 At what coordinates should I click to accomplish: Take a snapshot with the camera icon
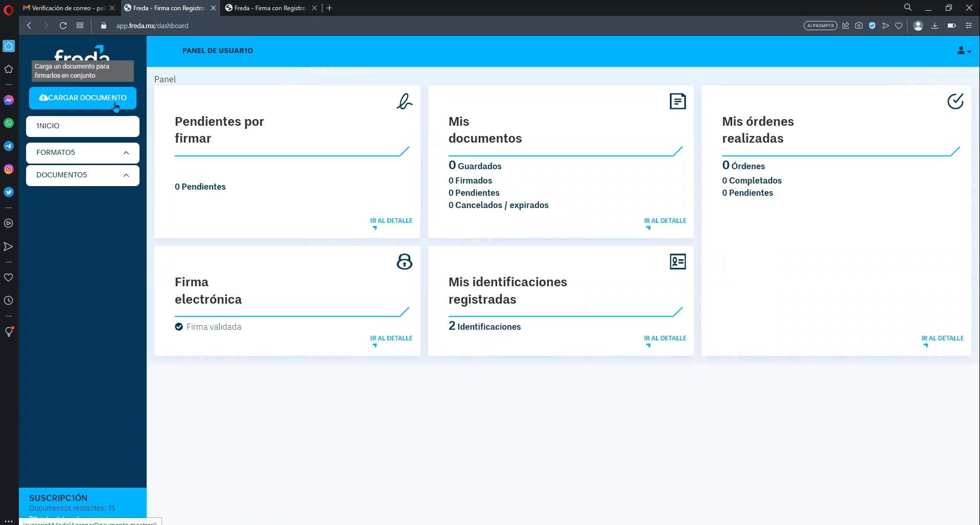click(x=859, y=26)
